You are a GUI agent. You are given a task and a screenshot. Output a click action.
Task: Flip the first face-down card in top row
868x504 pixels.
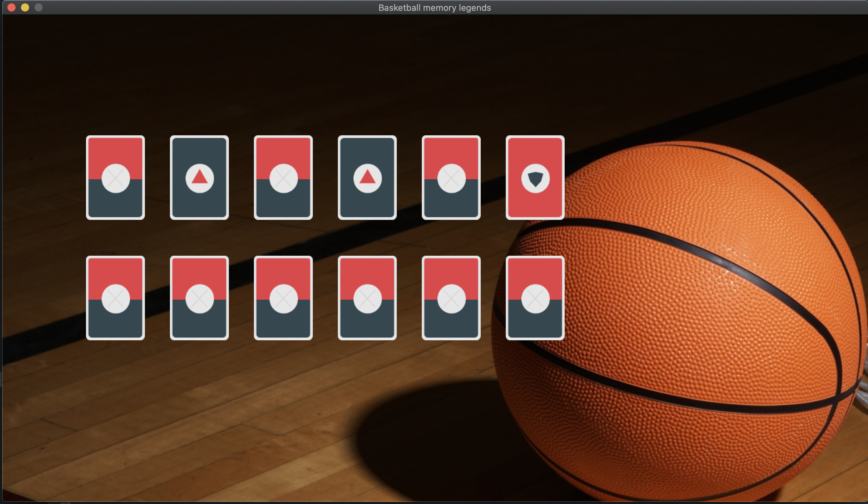(115, 178)
